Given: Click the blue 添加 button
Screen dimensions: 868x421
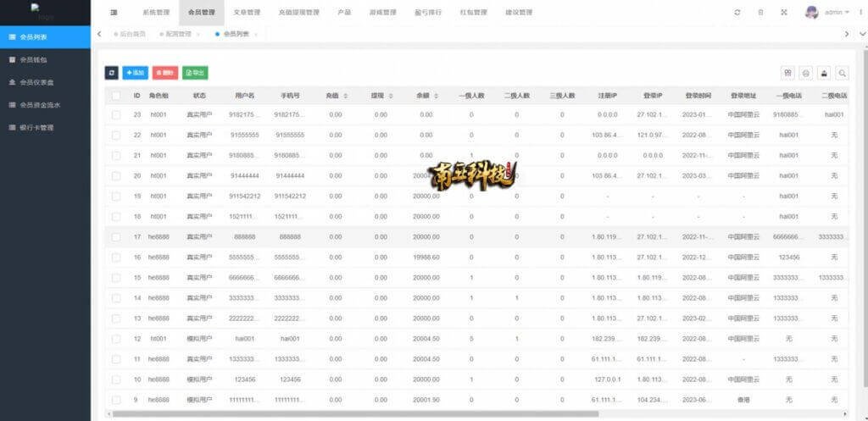Looking at the screenshot, I should [135, 74].
